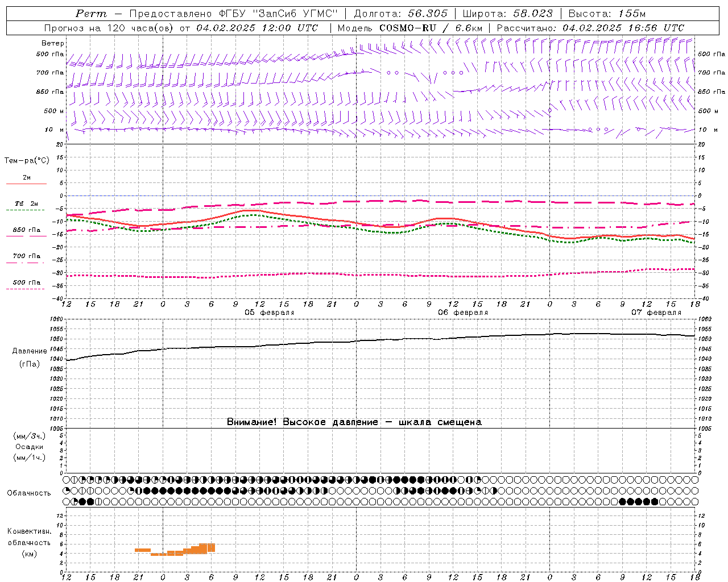Click the station name "Perm" in the header
Image resolution: width=728 pixels, height=582 pixels.
click(91, 14)
